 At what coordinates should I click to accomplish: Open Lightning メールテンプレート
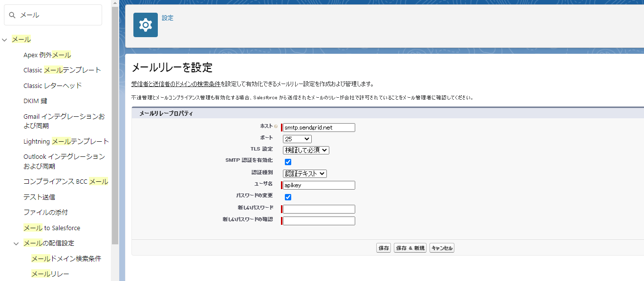click(66, 141)
